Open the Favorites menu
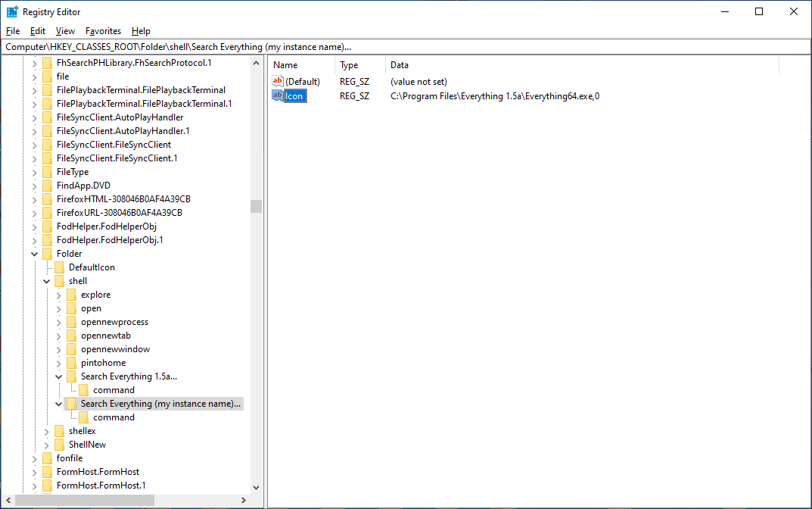This screenshot has height=509, width=812. click(x=103, y=31)
